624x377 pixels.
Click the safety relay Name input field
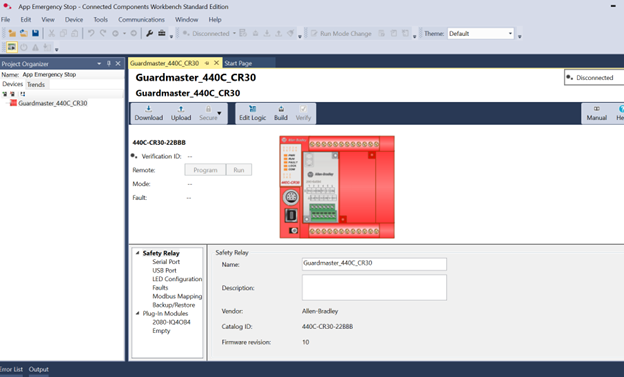click(374, 264)
